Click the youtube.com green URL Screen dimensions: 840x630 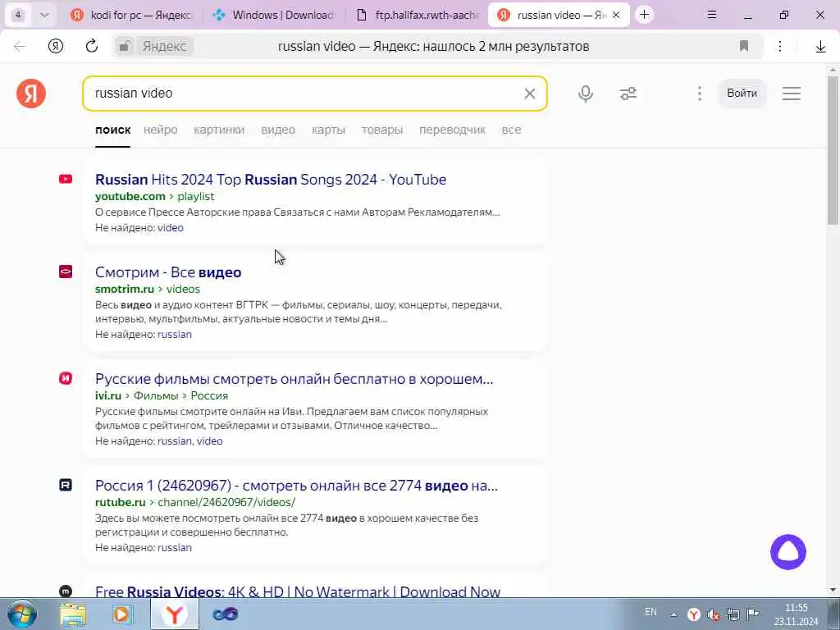click(x=130, y=196)
